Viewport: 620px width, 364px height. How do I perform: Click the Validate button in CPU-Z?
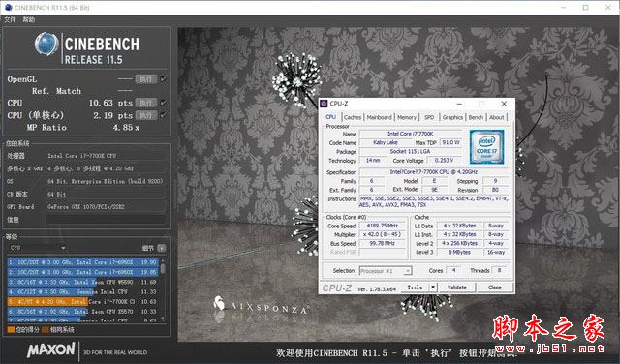point(456,288)
